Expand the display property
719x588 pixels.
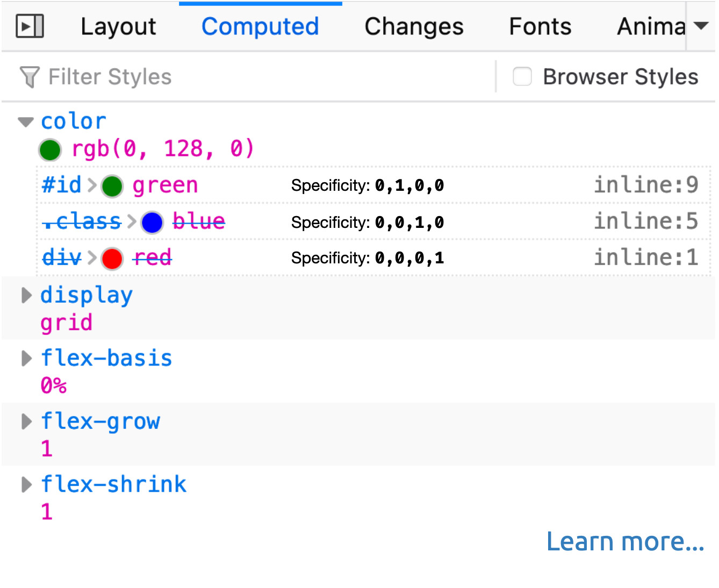[x=26, y=295]
